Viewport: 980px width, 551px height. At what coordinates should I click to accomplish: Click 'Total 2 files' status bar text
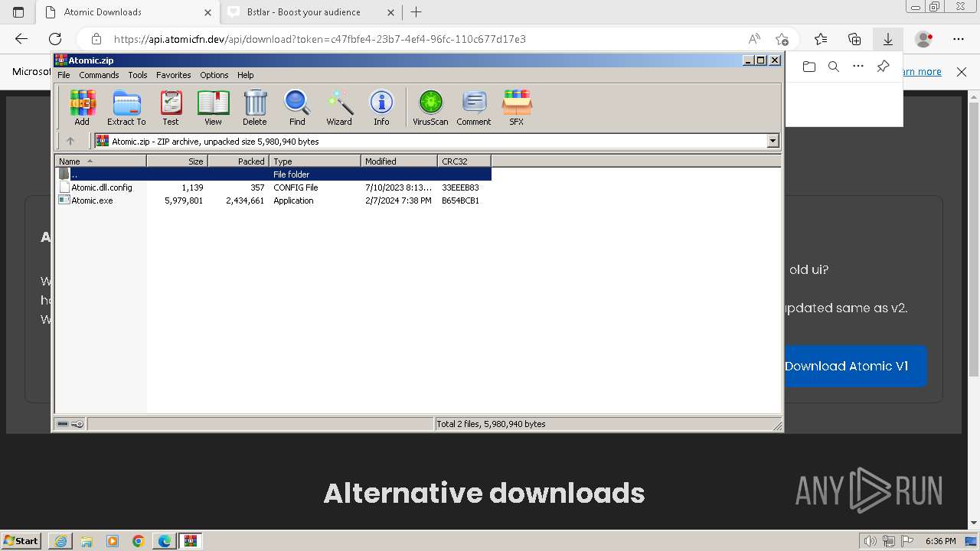click(491, 424)
